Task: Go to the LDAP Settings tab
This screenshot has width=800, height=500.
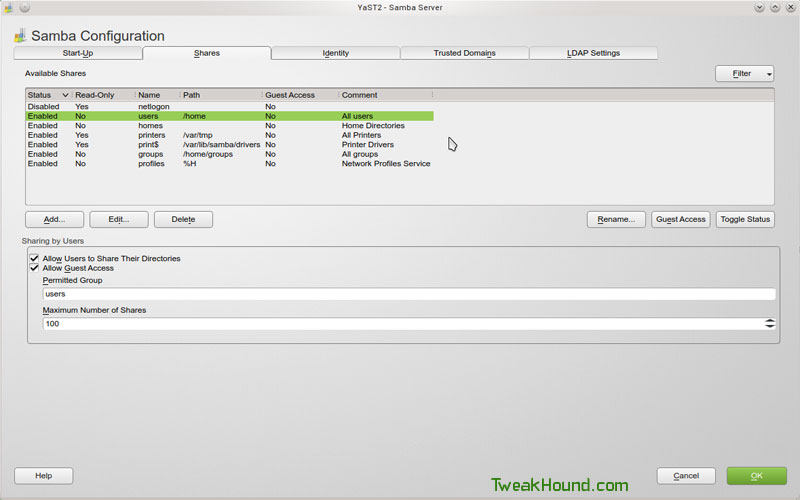Action: (x=593, y=53)
